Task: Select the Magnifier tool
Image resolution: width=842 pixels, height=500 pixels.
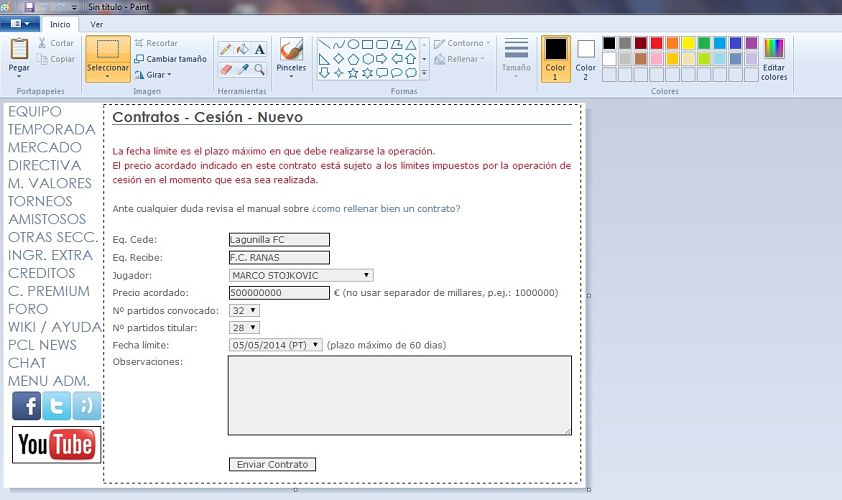Action: pyautogui.click(x=259, y=69)
